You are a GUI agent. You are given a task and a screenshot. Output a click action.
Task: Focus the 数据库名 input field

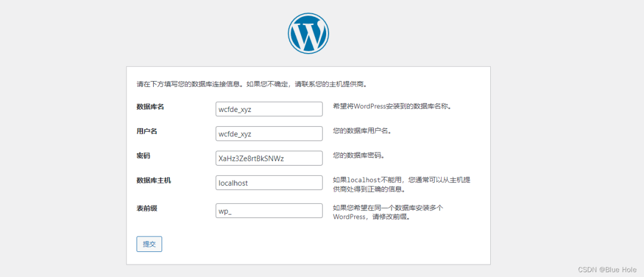click(x=268, y=109)
